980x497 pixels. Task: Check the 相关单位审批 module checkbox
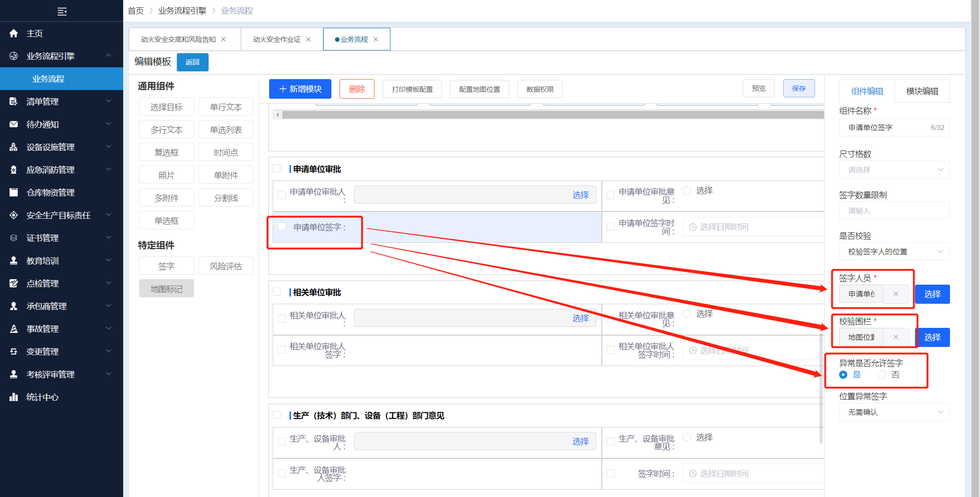click(277, 292)
